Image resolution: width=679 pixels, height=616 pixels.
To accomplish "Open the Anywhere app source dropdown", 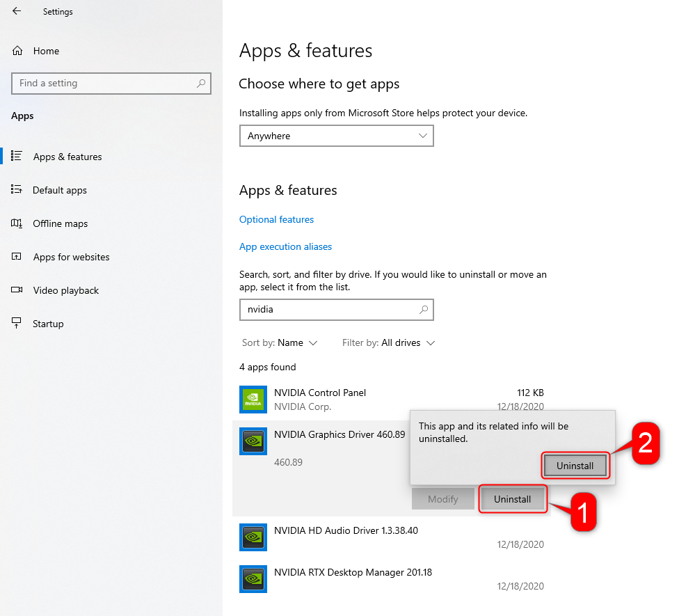I will pos(337,136).
